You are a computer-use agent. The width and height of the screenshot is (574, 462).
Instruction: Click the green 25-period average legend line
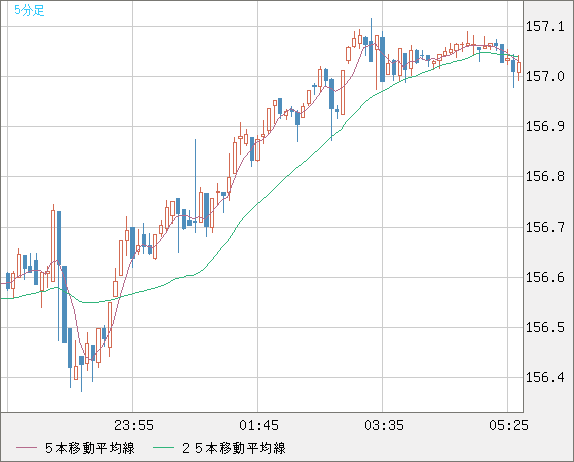click(163, 448)
